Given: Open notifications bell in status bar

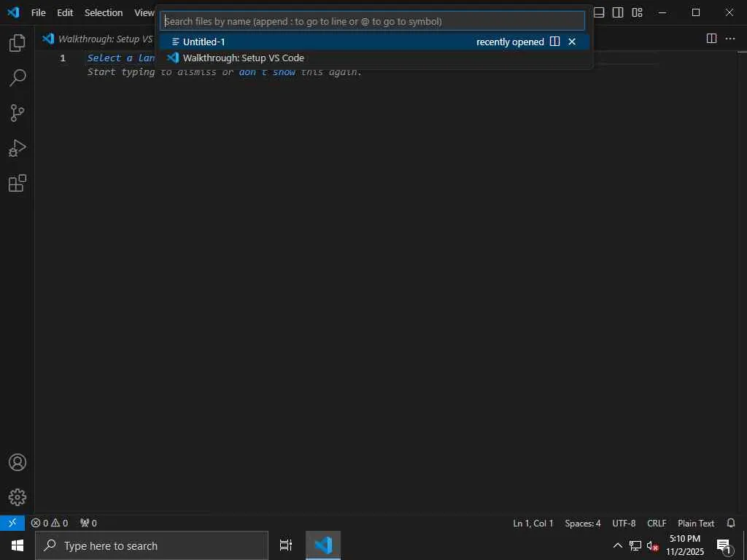Looking at the screenshot, I should pos(731,523).
